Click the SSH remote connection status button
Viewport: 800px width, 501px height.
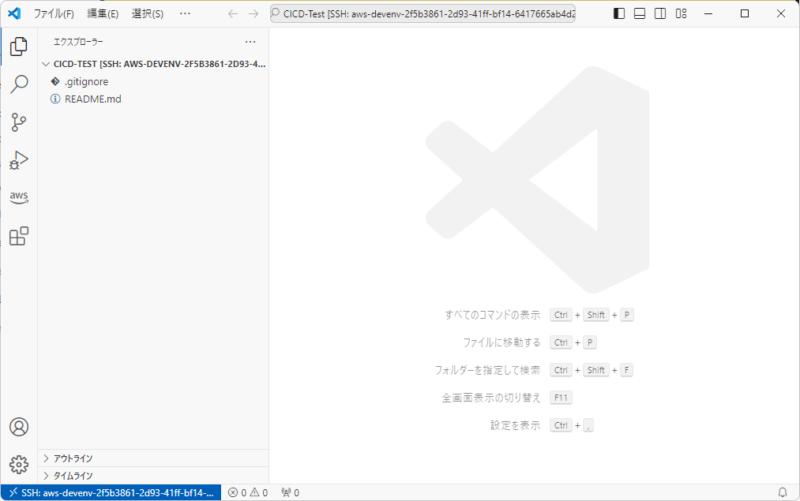[110, 492]
